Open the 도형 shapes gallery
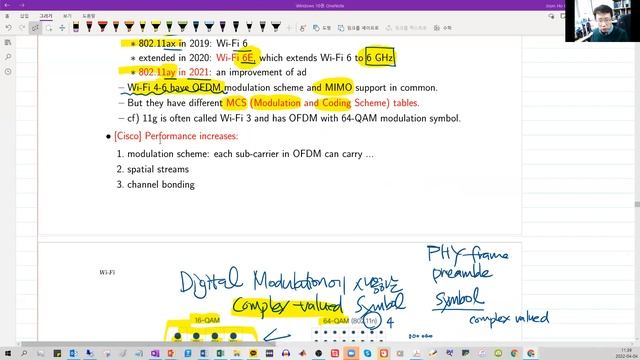This screenshot has height=360, width=640. (322, 28)
